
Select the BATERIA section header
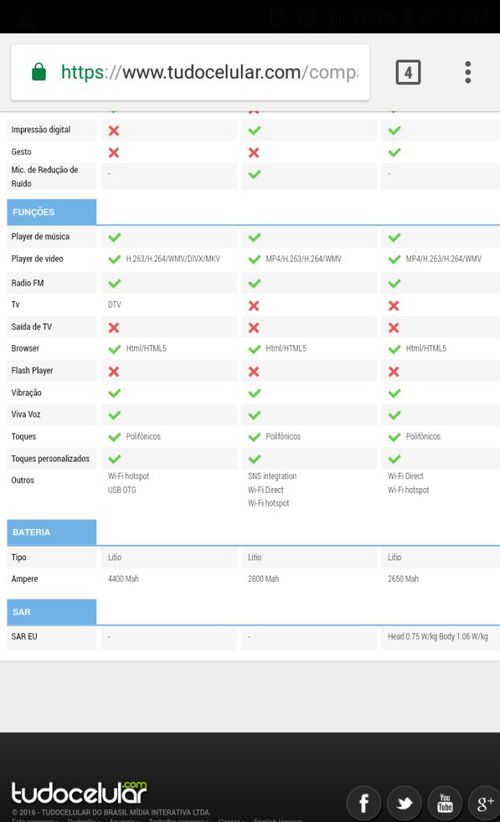coord(51,532)
